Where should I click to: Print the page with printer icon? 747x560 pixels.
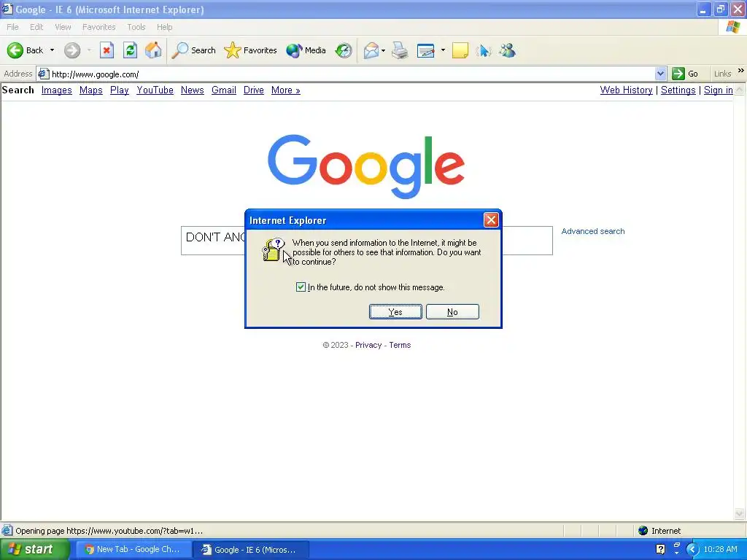[x=400, y=50]
